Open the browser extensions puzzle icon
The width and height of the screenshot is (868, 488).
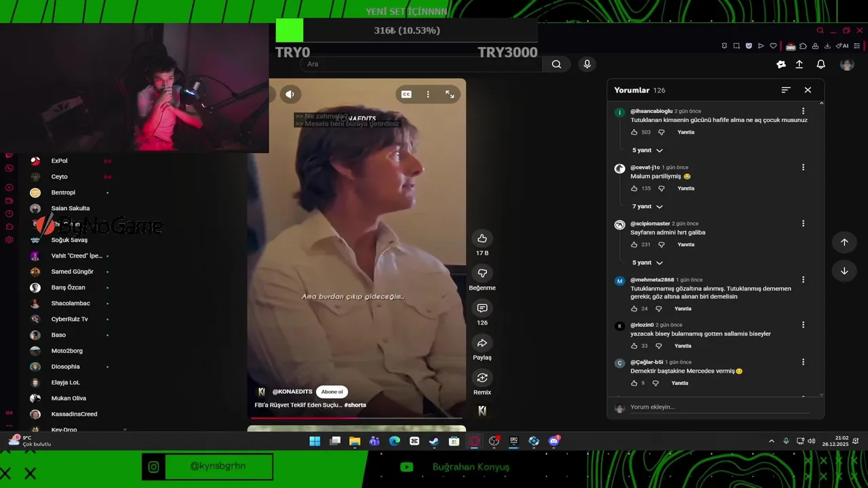[x=803, y=46]
